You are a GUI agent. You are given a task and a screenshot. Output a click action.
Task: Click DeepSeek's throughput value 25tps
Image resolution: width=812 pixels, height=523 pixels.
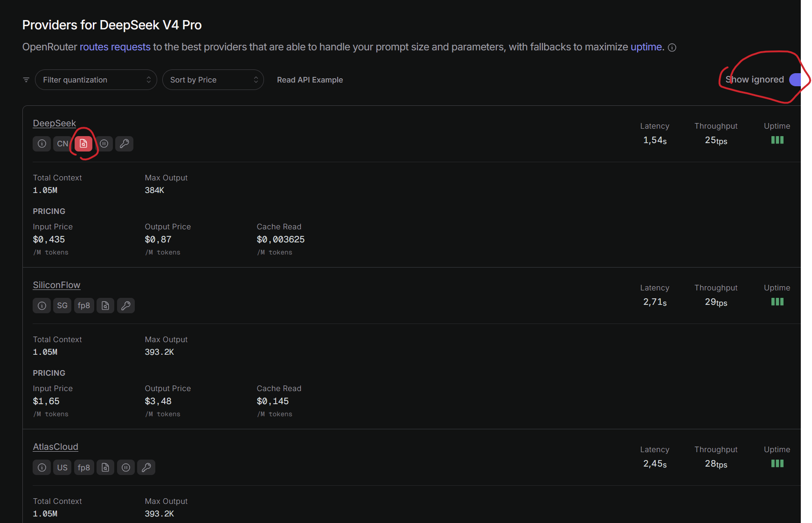point(716,140)
